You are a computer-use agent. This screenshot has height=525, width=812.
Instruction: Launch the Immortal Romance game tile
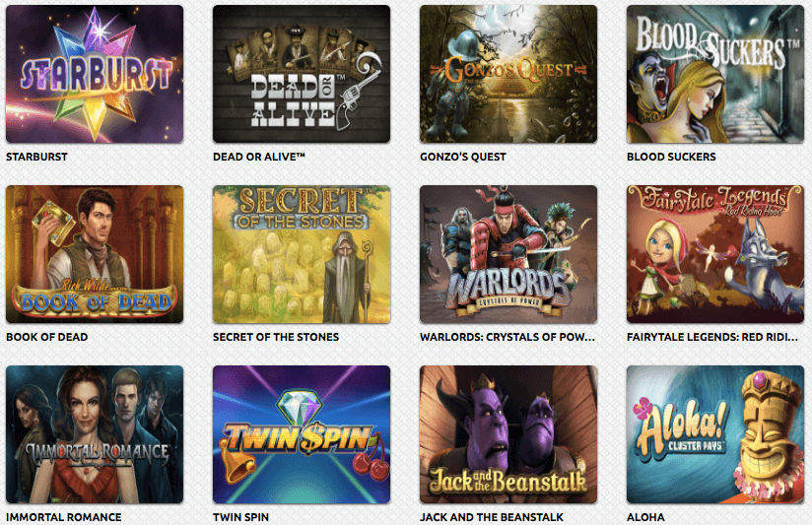click(x=95, y=434)
